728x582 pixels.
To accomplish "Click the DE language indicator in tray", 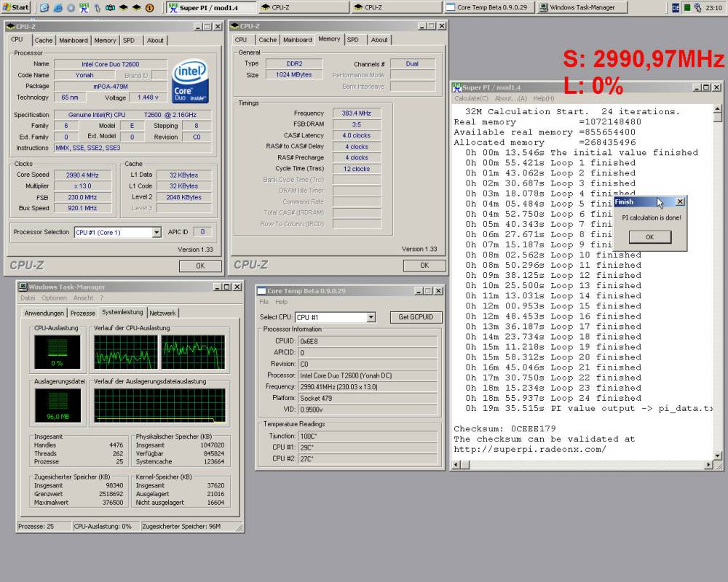I will [x=676, y=7].
